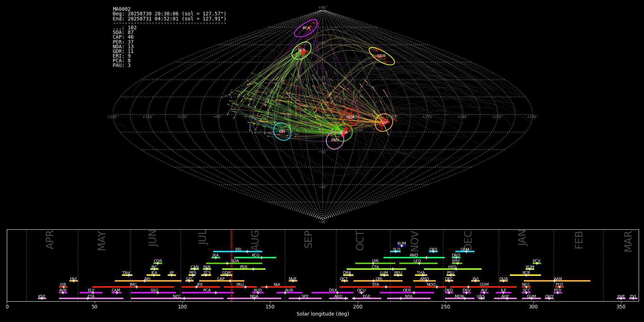Click the 'PAU: 3' legend entry

click(122, 65)
